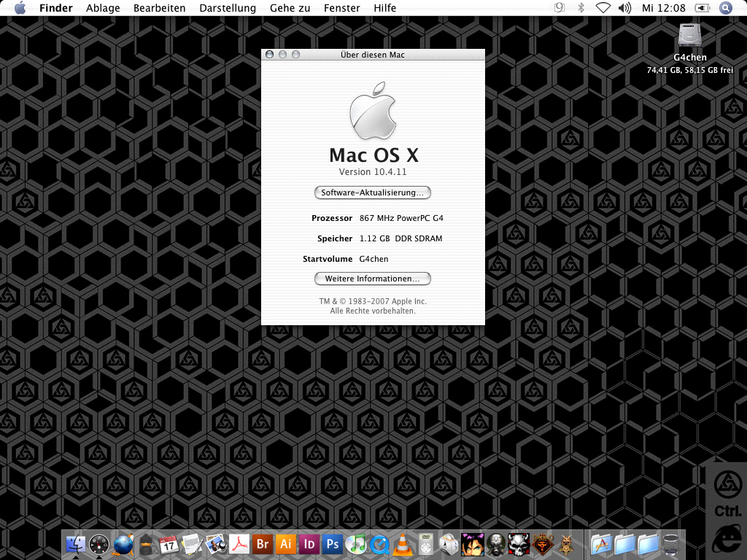
Task: Open Finder from the Dock
Action: click(75, 544)
